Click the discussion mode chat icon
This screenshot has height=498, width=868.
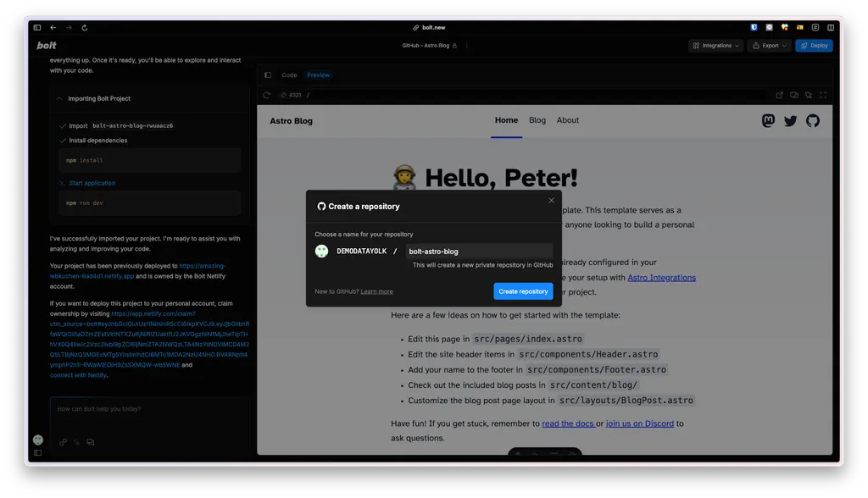click(90, 442)
